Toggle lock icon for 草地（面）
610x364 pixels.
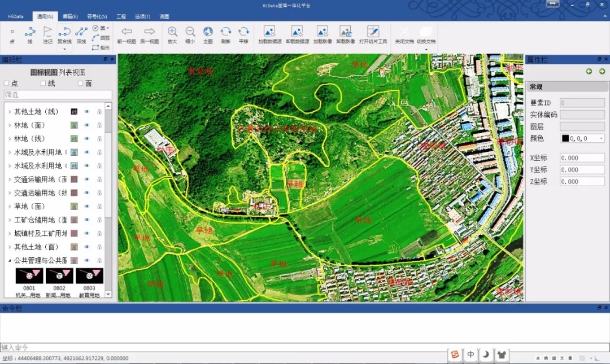coord(99,206)
